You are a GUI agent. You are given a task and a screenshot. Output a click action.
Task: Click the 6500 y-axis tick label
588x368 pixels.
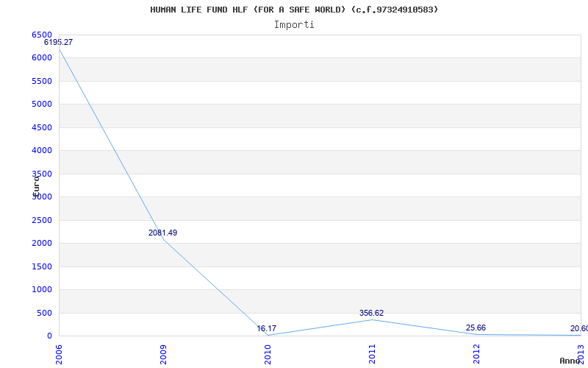coord(42,35)
